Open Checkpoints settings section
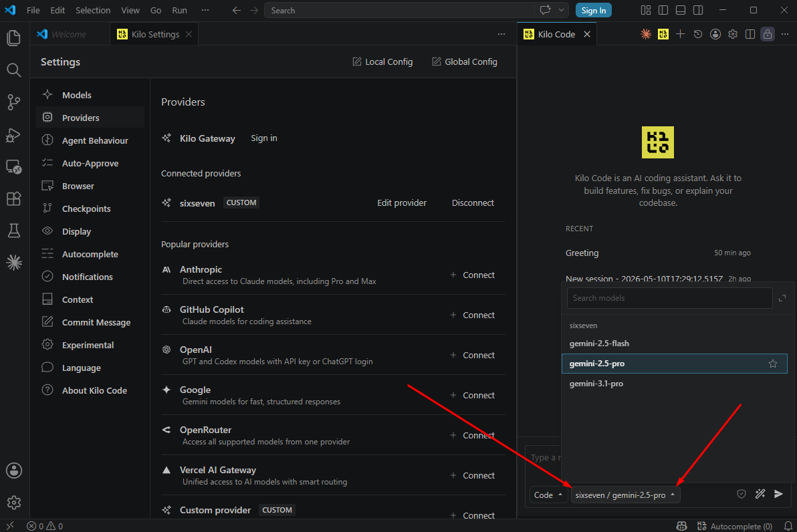Viewport: 797px width, 532px height. [x=90, y=209]
